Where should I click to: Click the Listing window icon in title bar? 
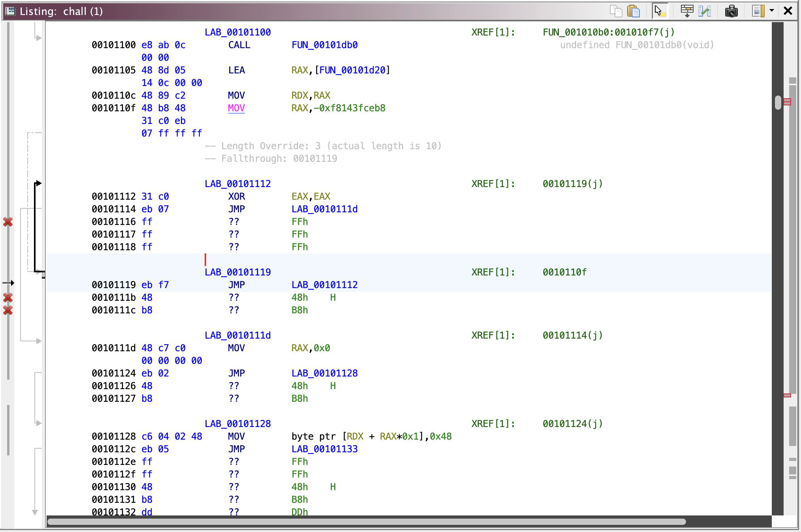click(x=10, y=11)
